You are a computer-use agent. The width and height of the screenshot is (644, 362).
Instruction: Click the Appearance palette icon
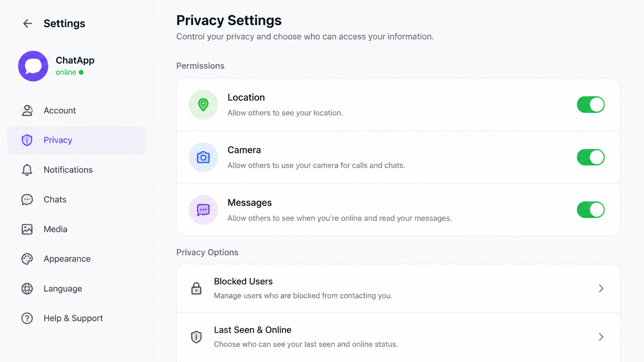coord(27,259)
